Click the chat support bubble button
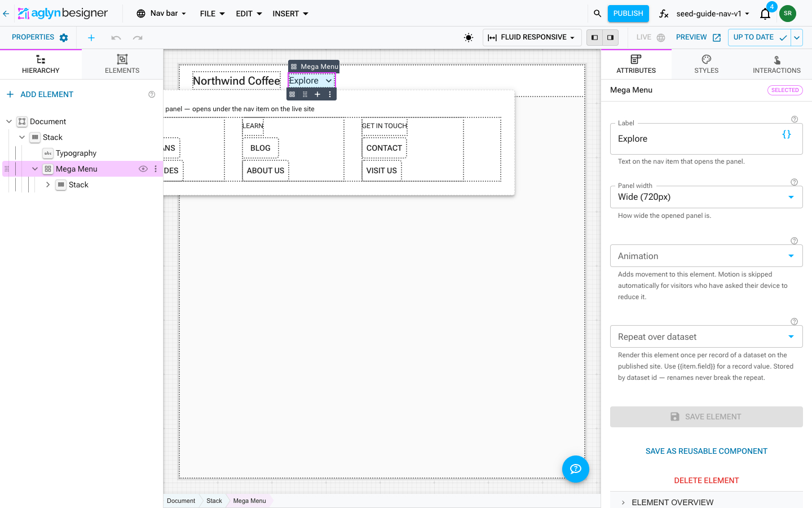Viewport: 812px width, 508px height. click(x=576, y=469)
